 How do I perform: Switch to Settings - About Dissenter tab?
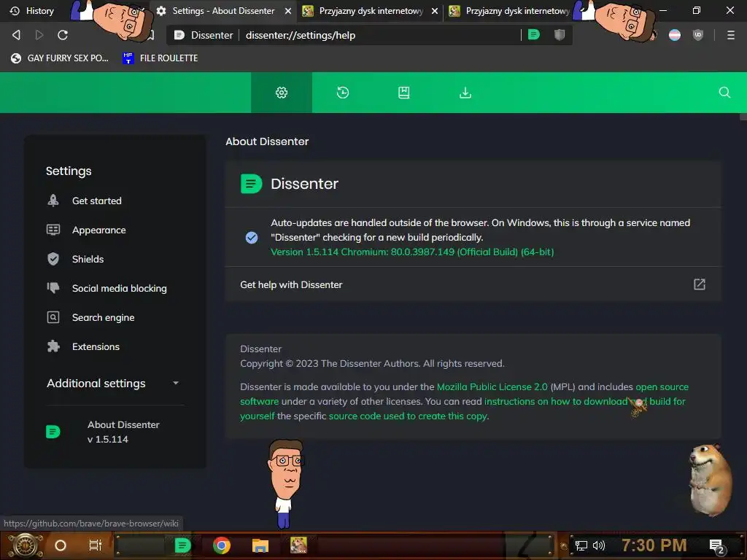(223, 10)
